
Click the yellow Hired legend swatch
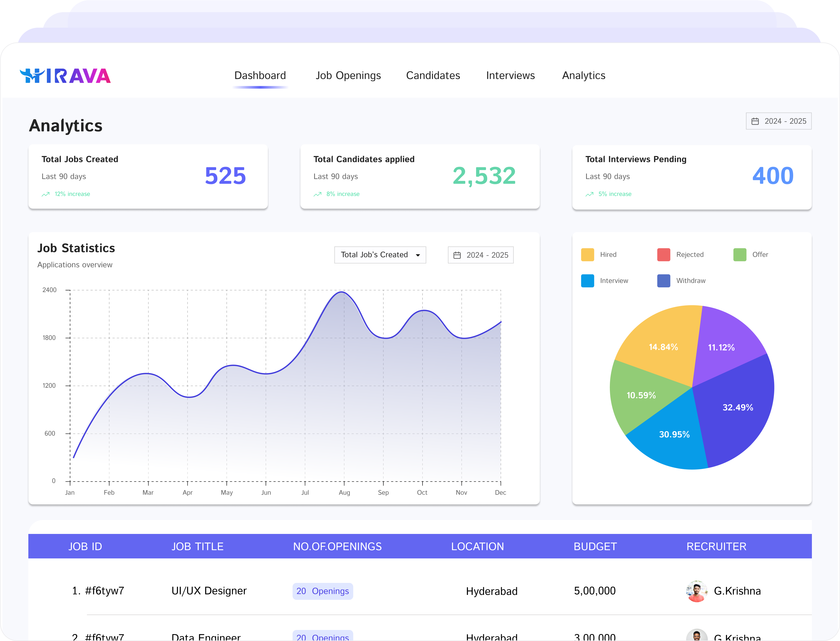click(x=587, y=254)
